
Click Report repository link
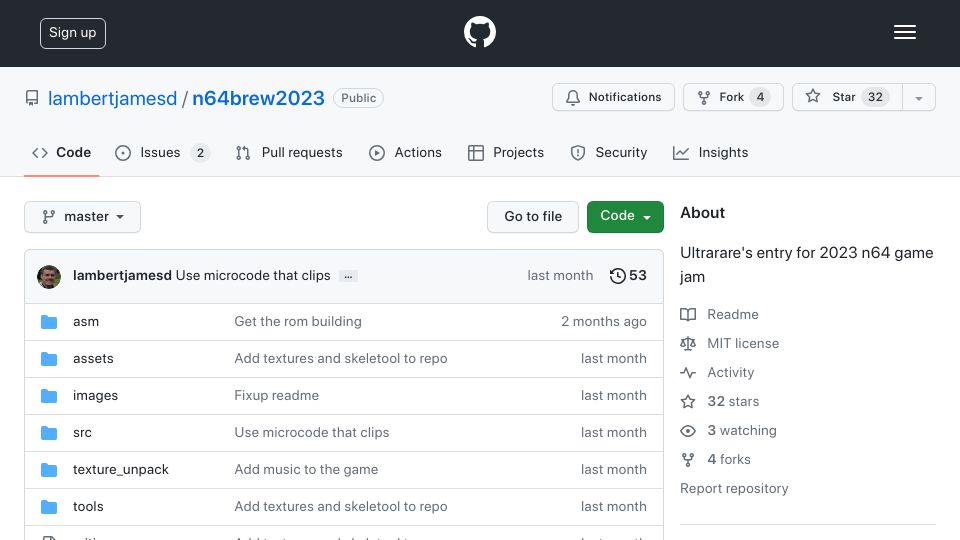coord(734,489)
